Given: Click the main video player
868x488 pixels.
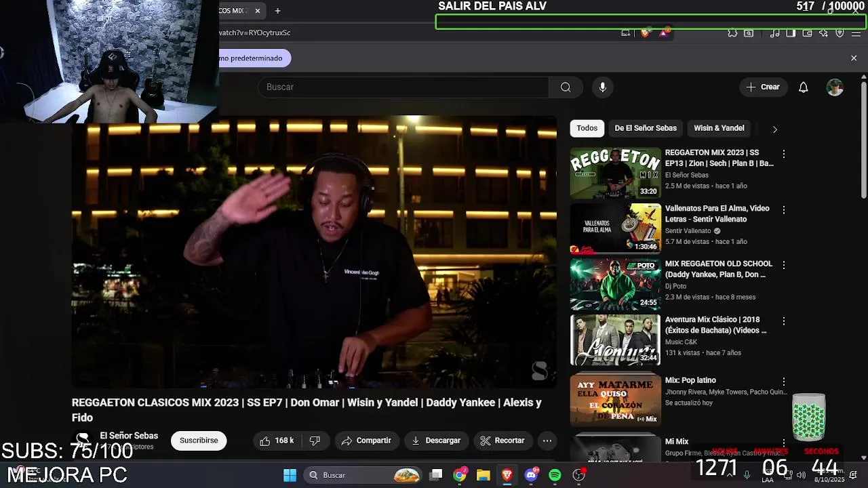Looking at the screenshot, I should [314, 252].
